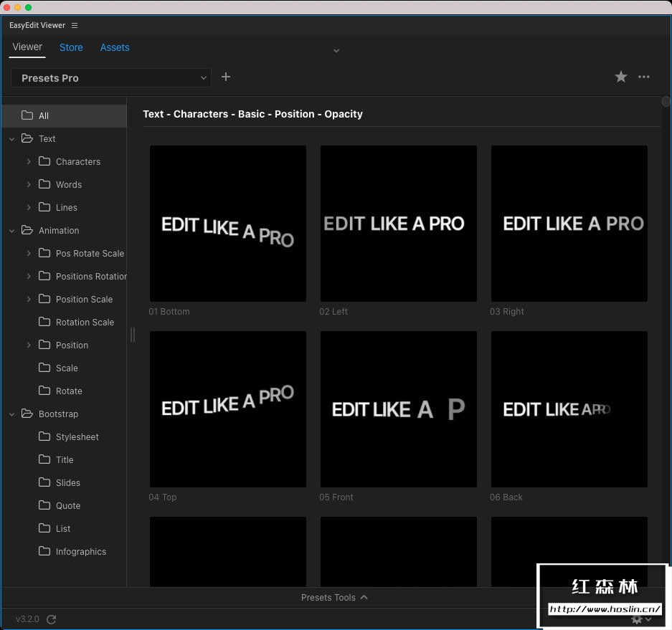672x630 pixels.
Task: Expand the Positions Rotation chevron
Action: (29, 277)
